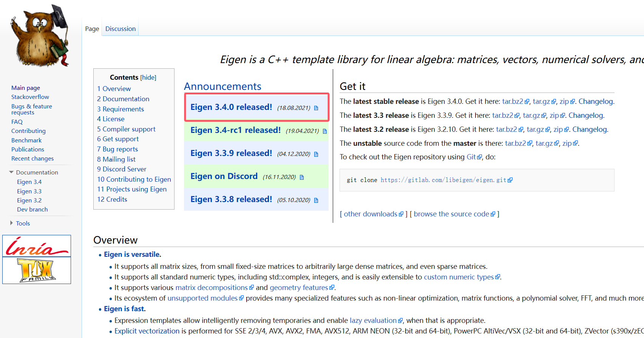
Task: Open the Eigen 3.3.9 released announcement
Action: tap(231, 153)
